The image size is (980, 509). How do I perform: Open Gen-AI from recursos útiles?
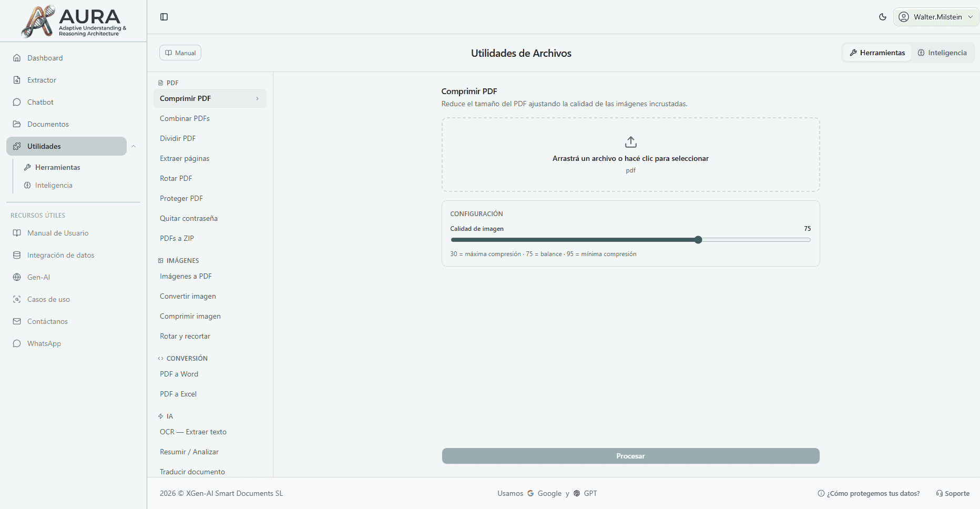click(38, 277)
